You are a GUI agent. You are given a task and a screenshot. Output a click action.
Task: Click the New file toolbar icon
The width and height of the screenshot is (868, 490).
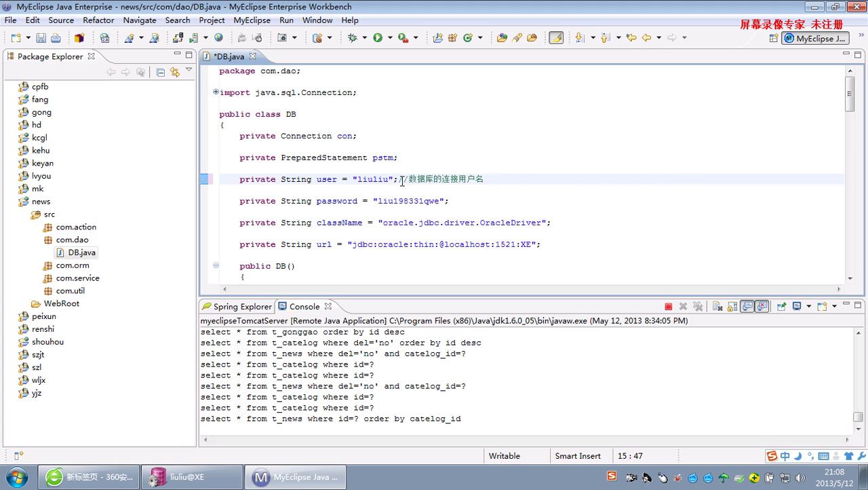pyautogui.click(x=16, y=38)
